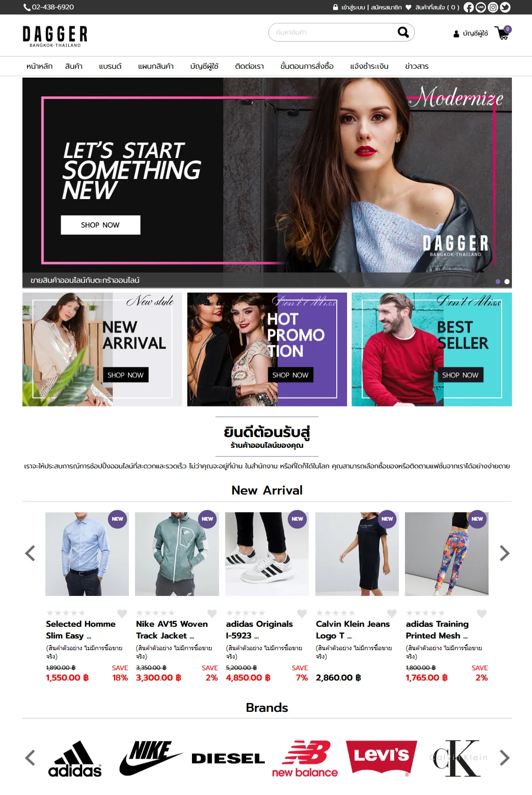Open the ติดต่อเรา menu item
The image size is (532, 795).
[249, 66]
